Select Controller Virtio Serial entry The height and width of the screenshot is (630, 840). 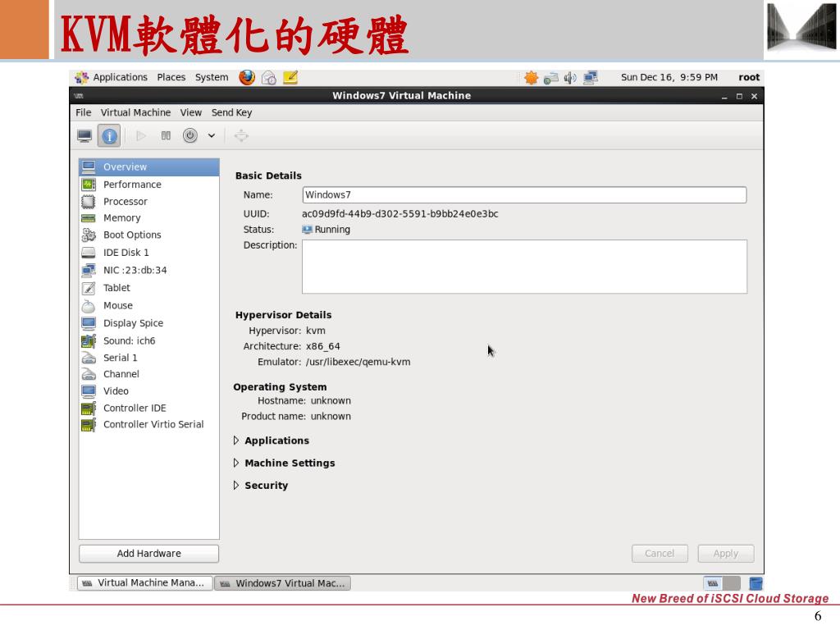click(149, 425)
